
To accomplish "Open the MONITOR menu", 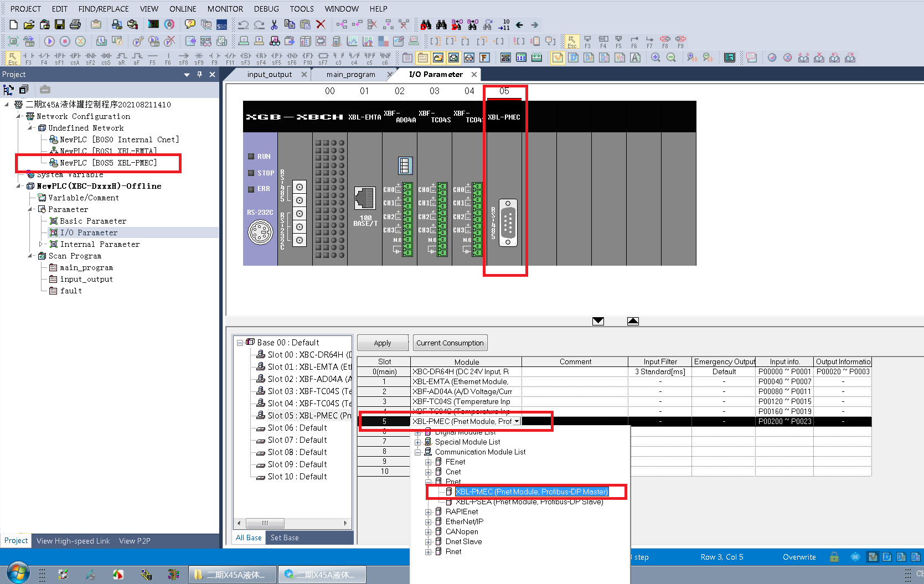I will click(x=225, y=9).
